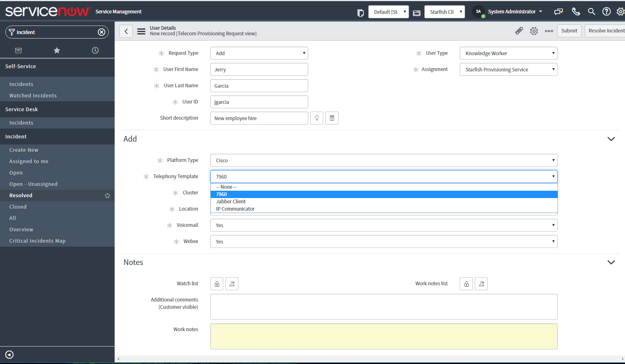Personalize form with gear icon
The height and width of the screenshot is (364, 625).
pyautogui.click(x=534, y=31)
